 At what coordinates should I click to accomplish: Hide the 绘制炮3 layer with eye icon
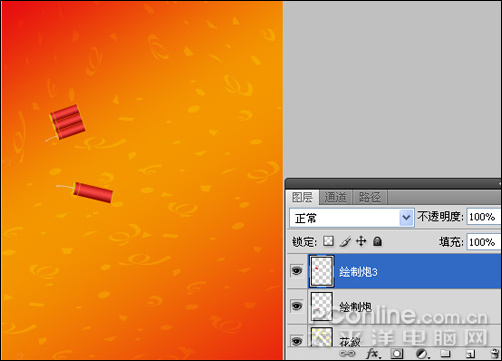click(x=297, y=271)
